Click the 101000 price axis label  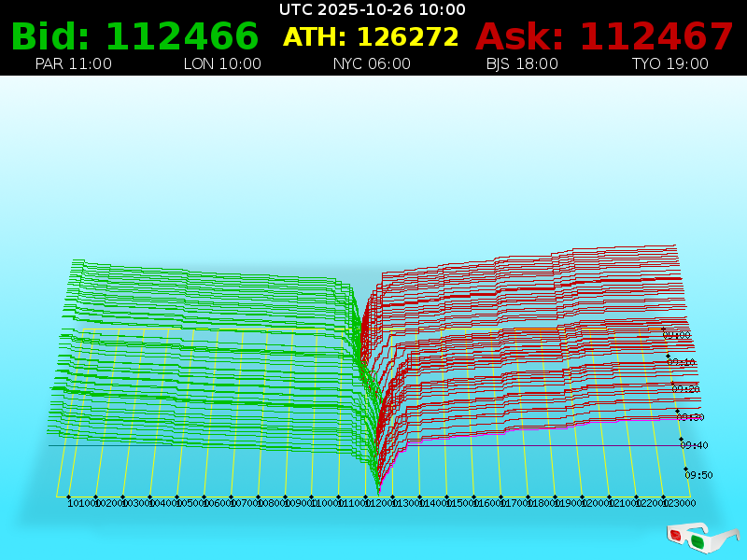(x=81, y=503)
